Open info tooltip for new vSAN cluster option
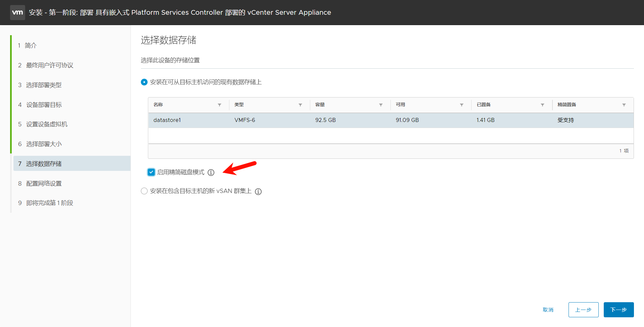This screenshot has height=327, width=644. [x=258, y=192]
